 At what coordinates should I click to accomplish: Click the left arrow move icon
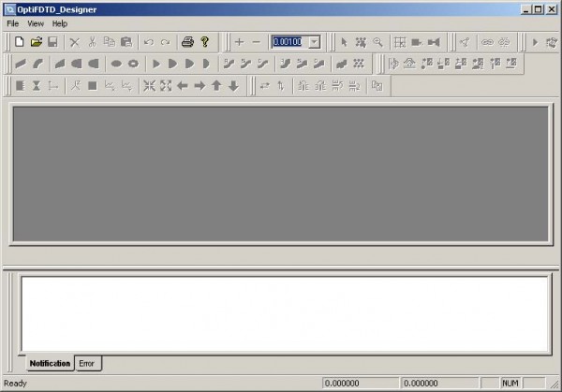(x=183, y=86)
